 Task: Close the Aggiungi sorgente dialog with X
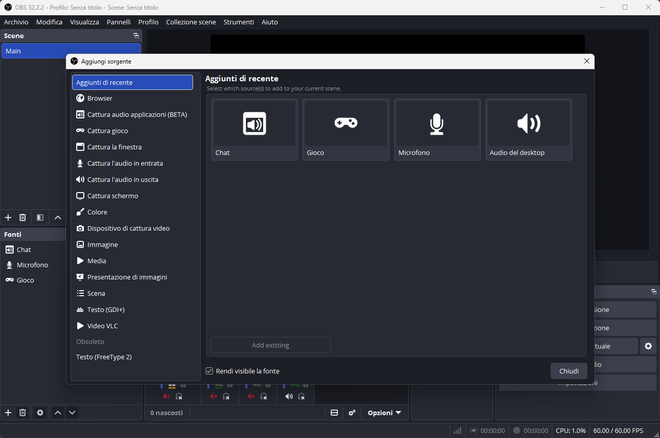(x=586, y=61)
